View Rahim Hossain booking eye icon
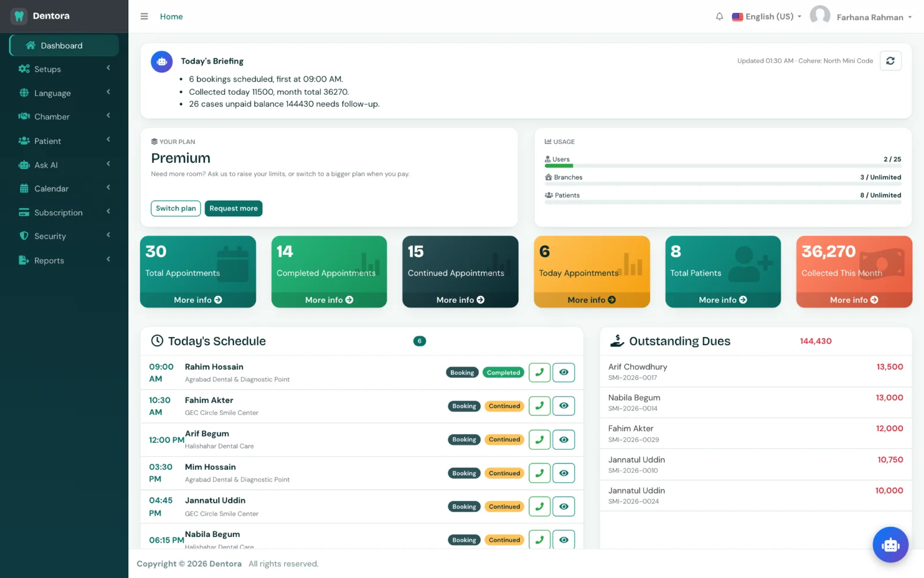The width and height of the screenshot is (924, 578). point(564,372)
